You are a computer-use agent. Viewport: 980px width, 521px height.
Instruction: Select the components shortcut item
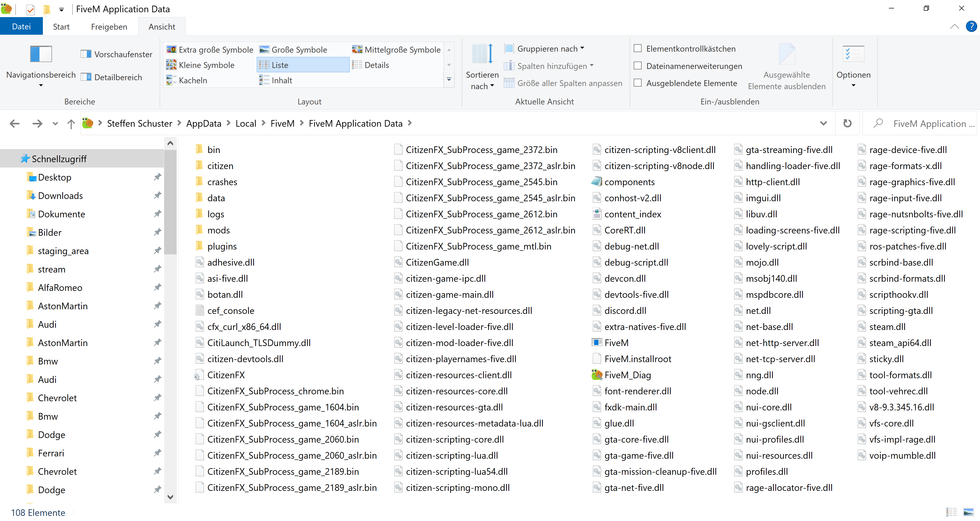coord(623,182)
